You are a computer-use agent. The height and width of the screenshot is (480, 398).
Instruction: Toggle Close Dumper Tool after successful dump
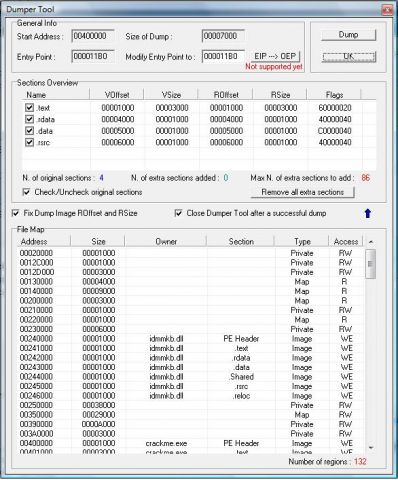[x=178, y=213]
